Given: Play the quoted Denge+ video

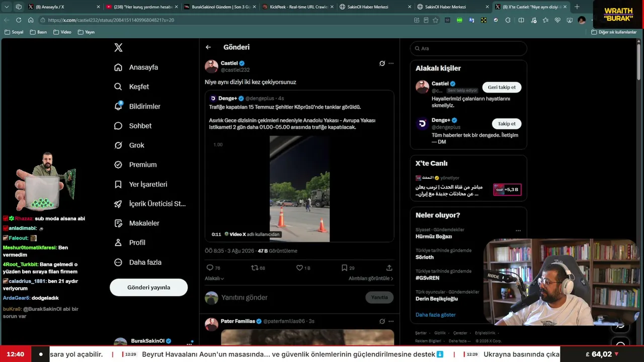Looking at the screenshot, I should 299,189.
